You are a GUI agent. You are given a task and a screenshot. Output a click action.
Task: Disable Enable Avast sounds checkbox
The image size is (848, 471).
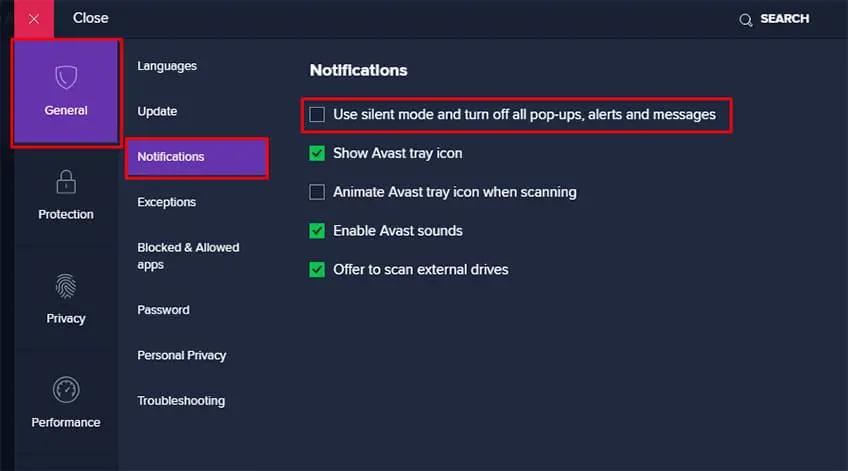tap(317, 231)
